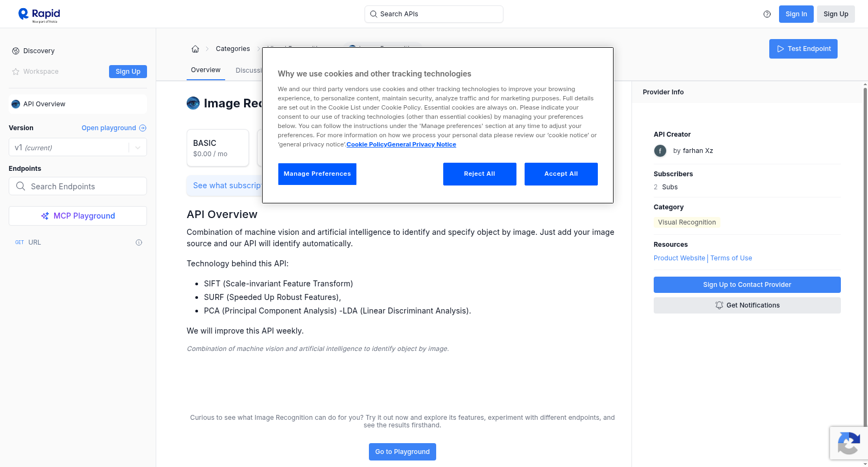
Task: Click the sidebar Sign Up button
Action: click(128, 72)
